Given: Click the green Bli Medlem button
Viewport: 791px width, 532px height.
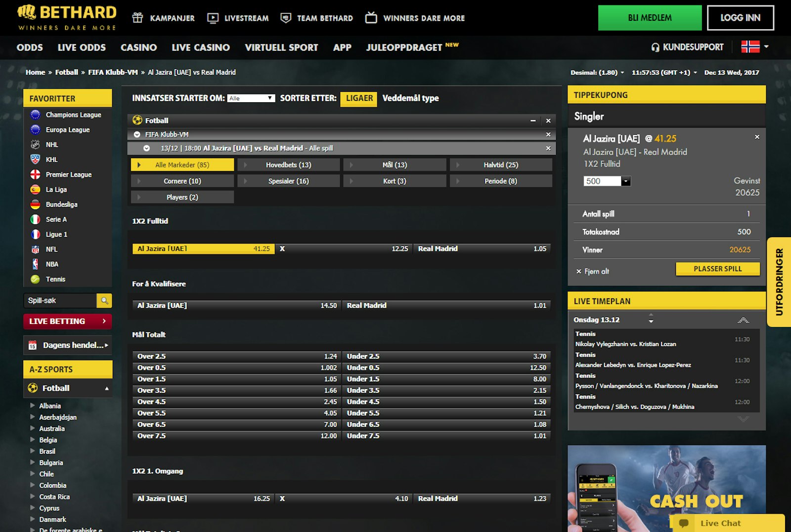Looking at the screenshot, I should tap(650, 18).
